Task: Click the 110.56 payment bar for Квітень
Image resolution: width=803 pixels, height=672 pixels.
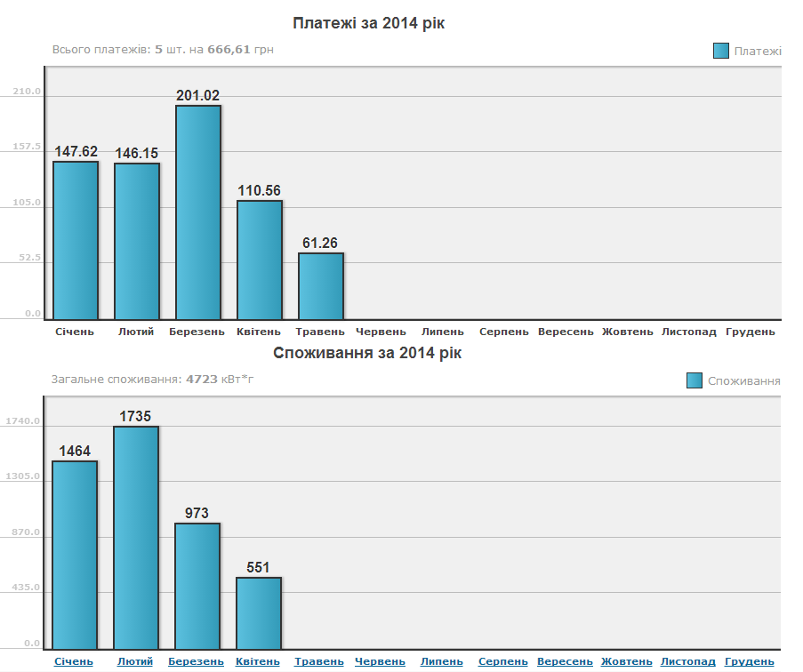Action: tap(260, 260)
